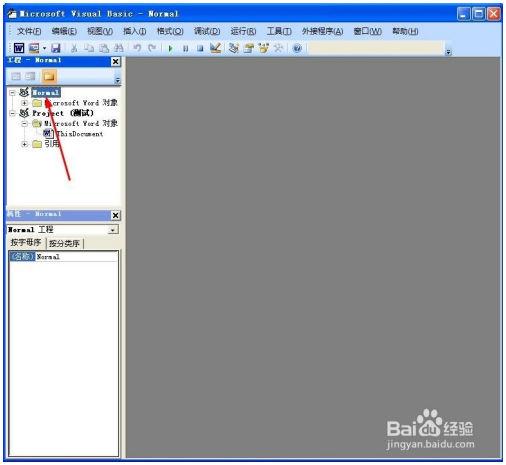The width and height of the screenshot is (506, 465).
Task: Collapse the Project (测试) tree node
Action: pos(12,113)
